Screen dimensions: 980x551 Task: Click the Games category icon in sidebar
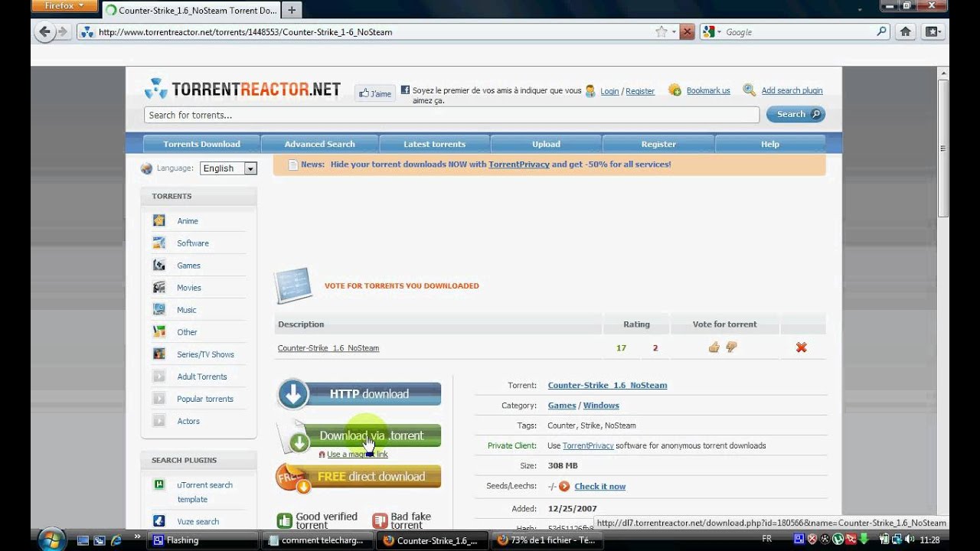point(158,265)
